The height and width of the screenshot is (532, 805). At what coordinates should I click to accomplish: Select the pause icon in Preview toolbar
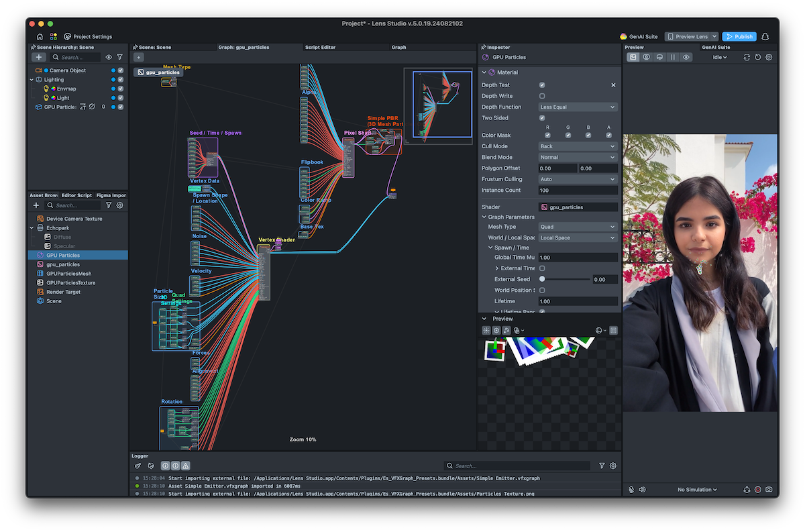(674, 57)
